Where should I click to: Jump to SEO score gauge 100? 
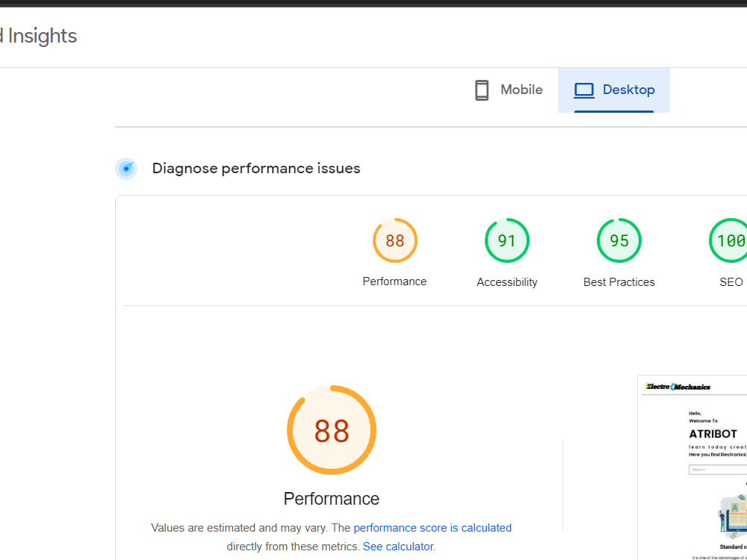point(729,240)
